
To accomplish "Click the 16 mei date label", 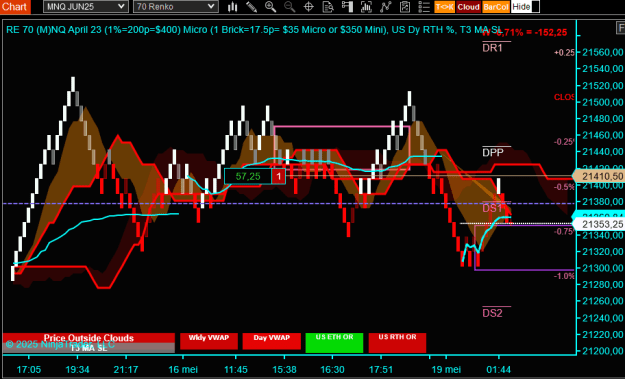I will click(183, 369).
